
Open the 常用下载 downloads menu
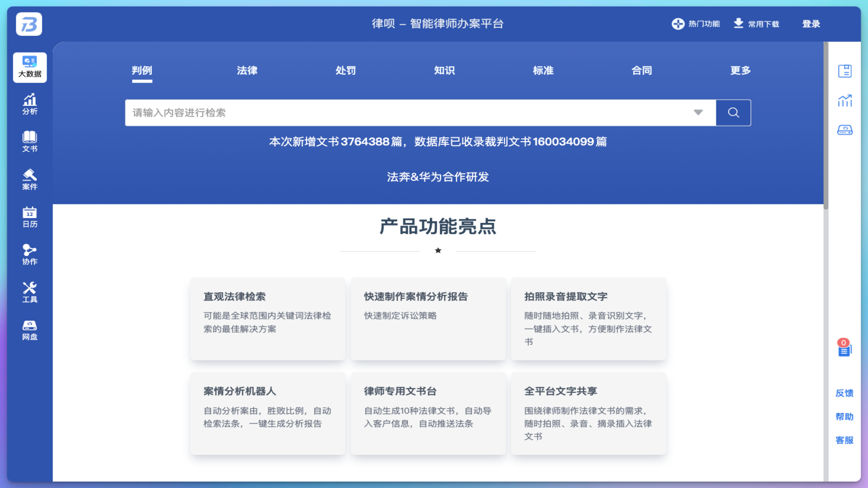(756, 24)
